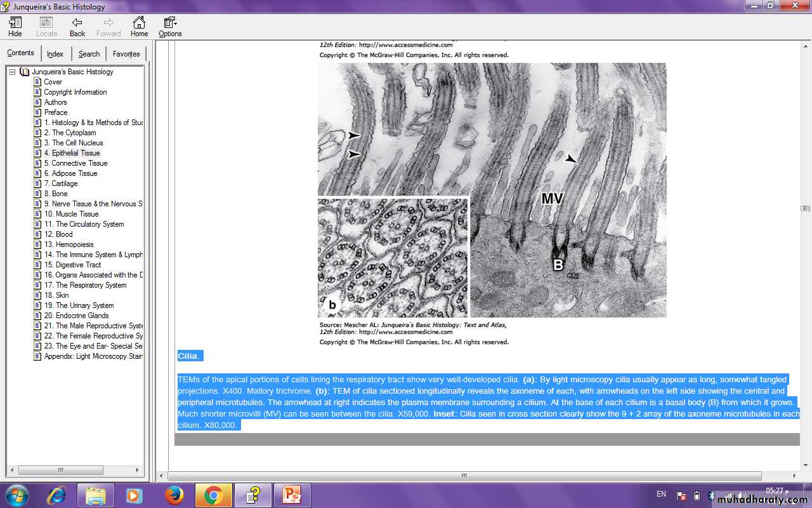Open Google Chrome in taskbar
This screenshot has width=812, height=508.
pos(213,495)
